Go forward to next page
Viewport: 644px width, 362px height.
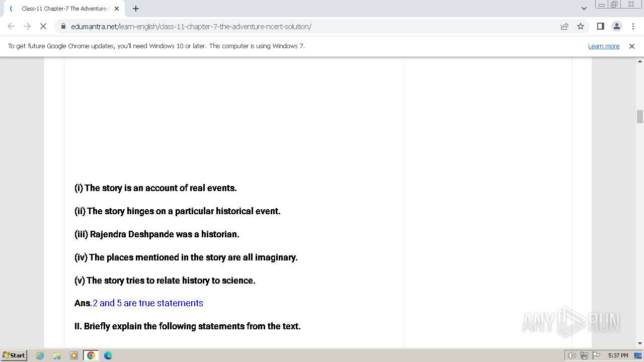pos(27,26)
